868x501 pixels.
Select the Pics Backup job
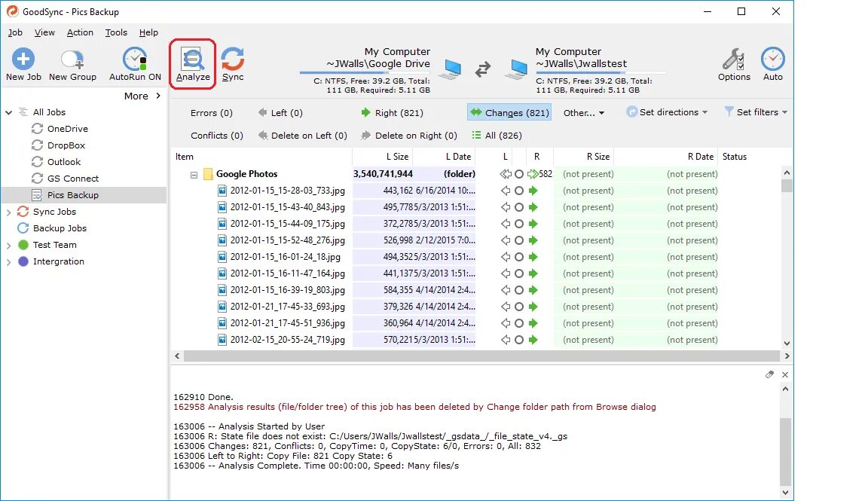tap(72, 195)
